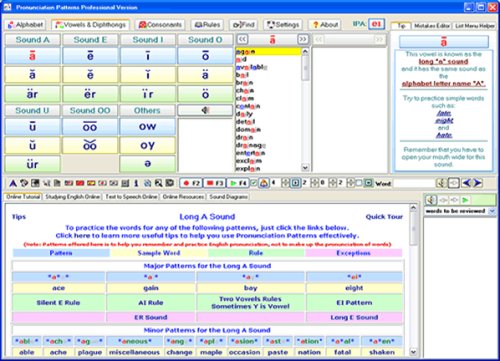
Task: Go to next word with blue right arrow
Action: click(x=478, y=183)
